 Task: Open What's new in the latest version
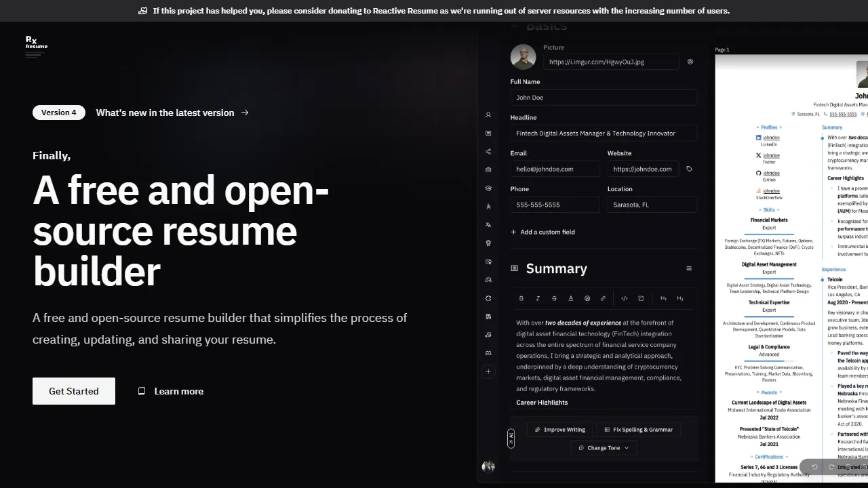click(x=172, y=113)
